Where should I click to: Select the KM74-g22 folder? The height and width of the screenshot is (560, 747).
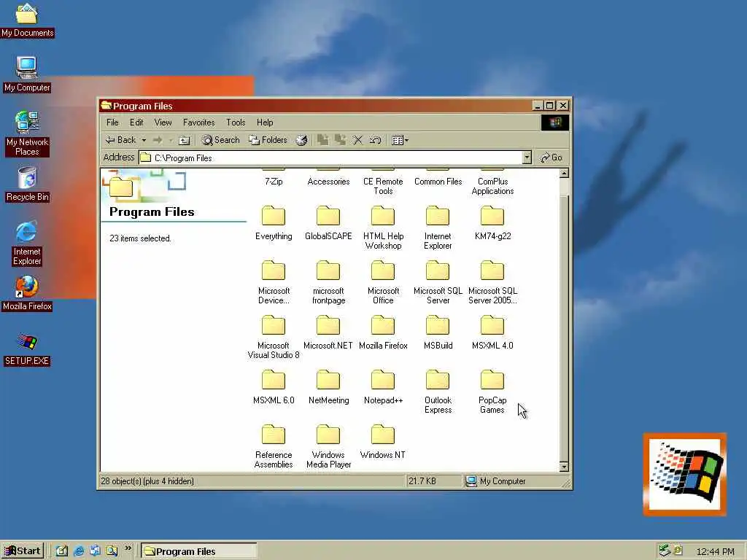click(492, 223)
